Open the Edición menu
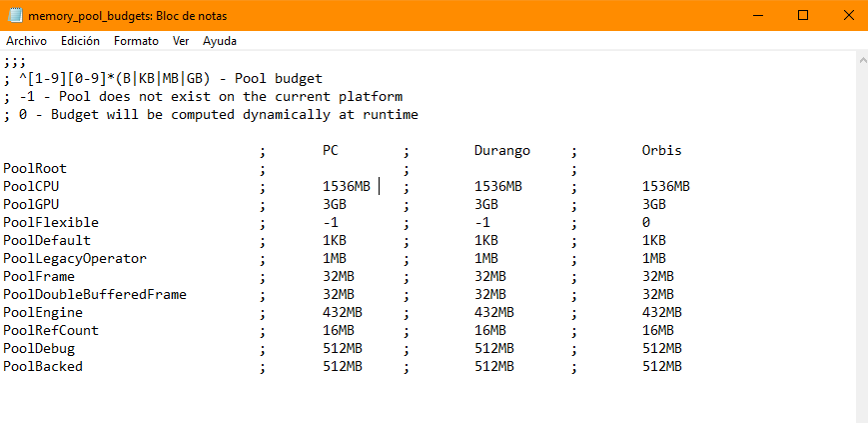 pyautogui.click(x=80, y=41)
